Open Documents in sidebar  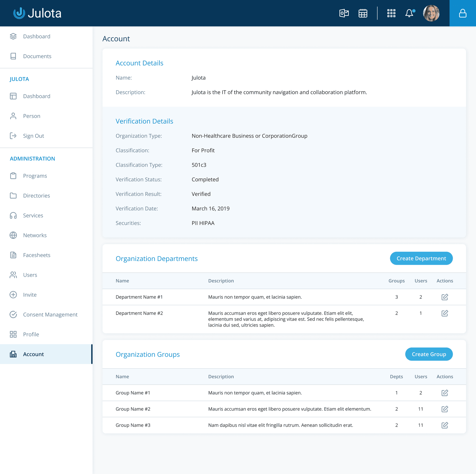pos(46,56)
